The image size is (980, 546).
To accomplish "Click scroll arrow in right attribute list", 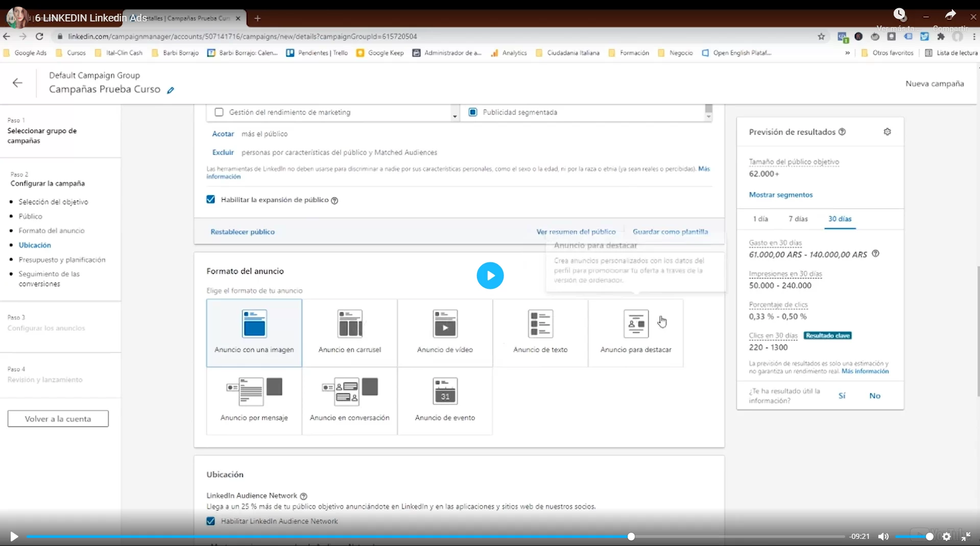I will (x=708, y=117).
